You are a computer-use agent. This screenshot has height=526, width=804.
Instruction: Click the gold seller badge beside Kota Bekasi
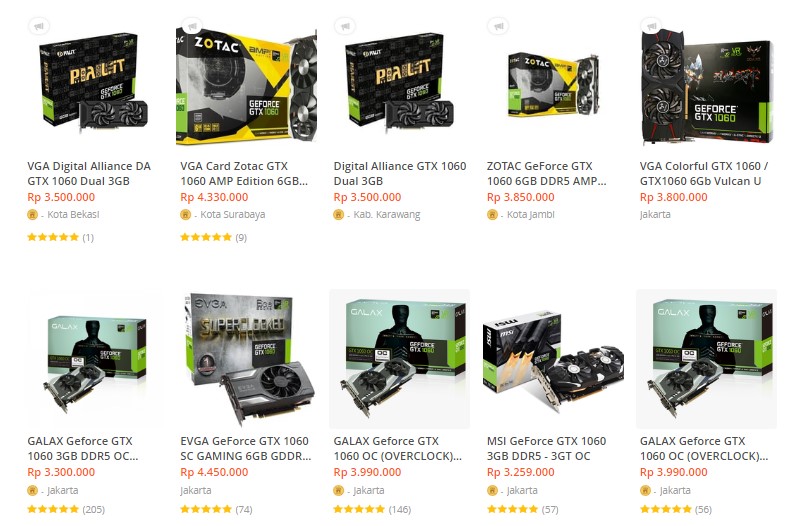coord(32,215)
